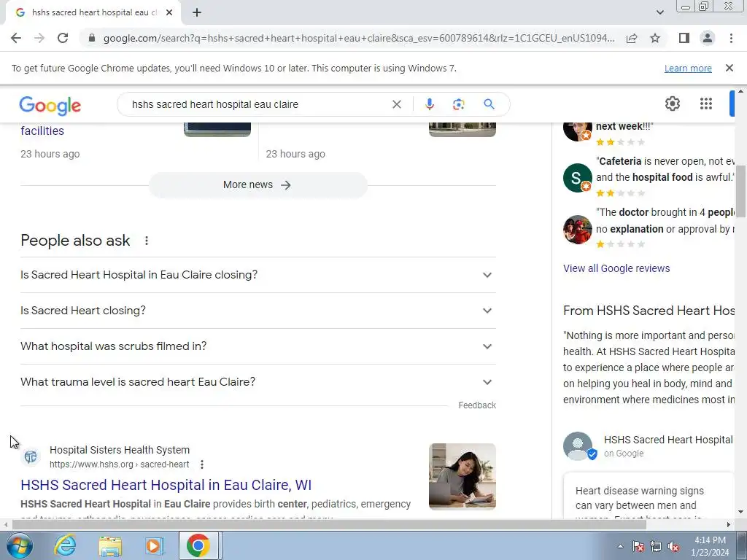Open Google apps grid

coord(706,104)
